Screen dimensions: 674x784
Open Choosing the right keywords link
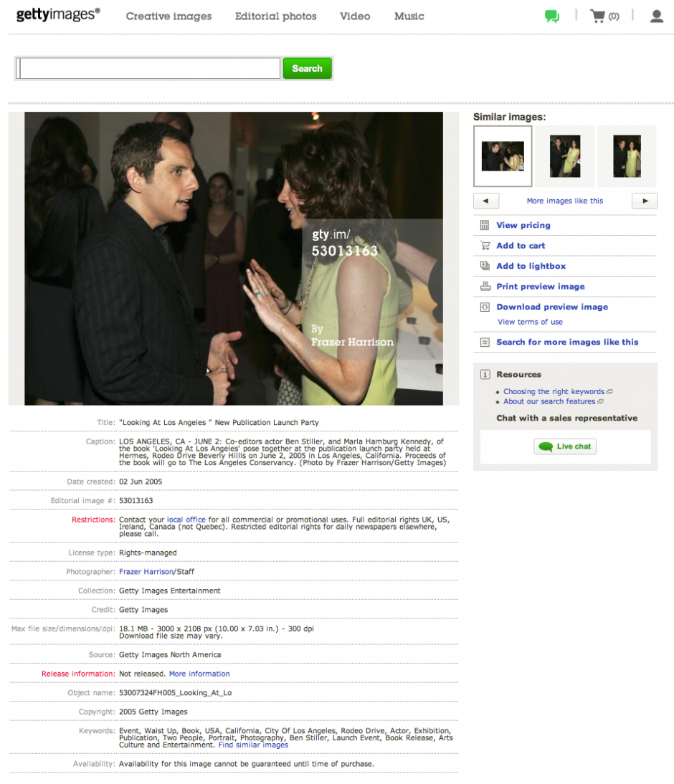pyautogui.click(x=554, y=391)
